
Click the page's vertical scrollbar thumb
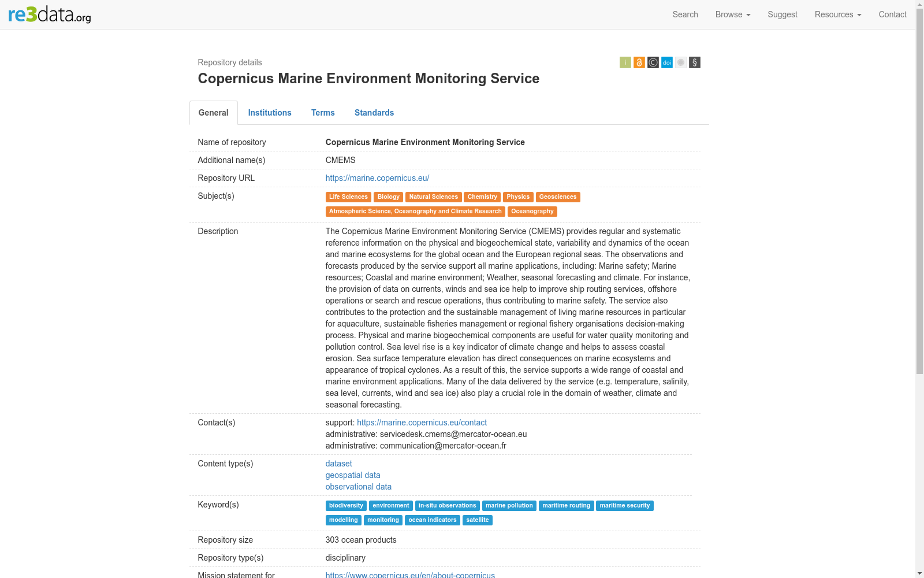pyautogui.click(x=919, y=191)
